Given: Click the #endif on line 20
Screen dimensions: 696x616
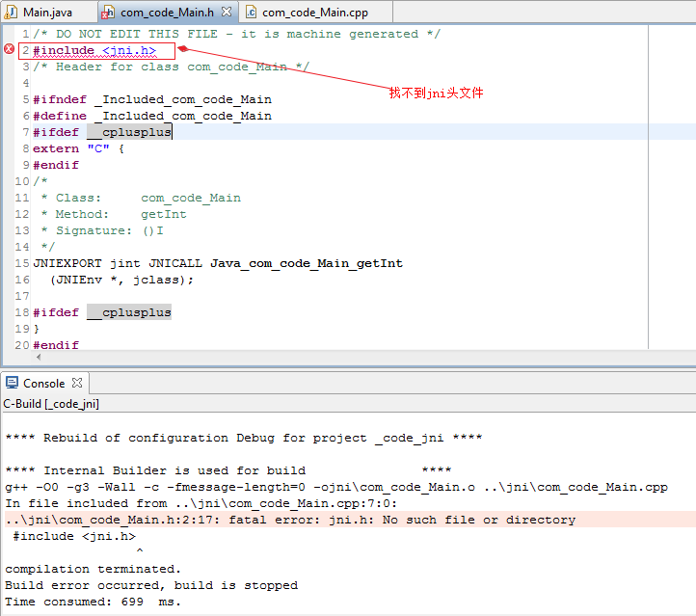Looking at the screenshot, I should pos(56,345).
